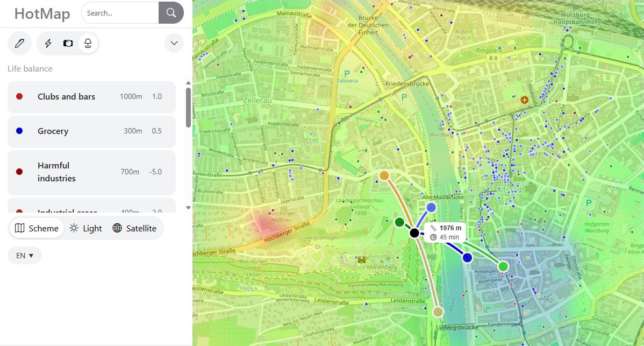Click the list scroll up arrow
This screenshot has width=644, height=346.
click(188, 83)
